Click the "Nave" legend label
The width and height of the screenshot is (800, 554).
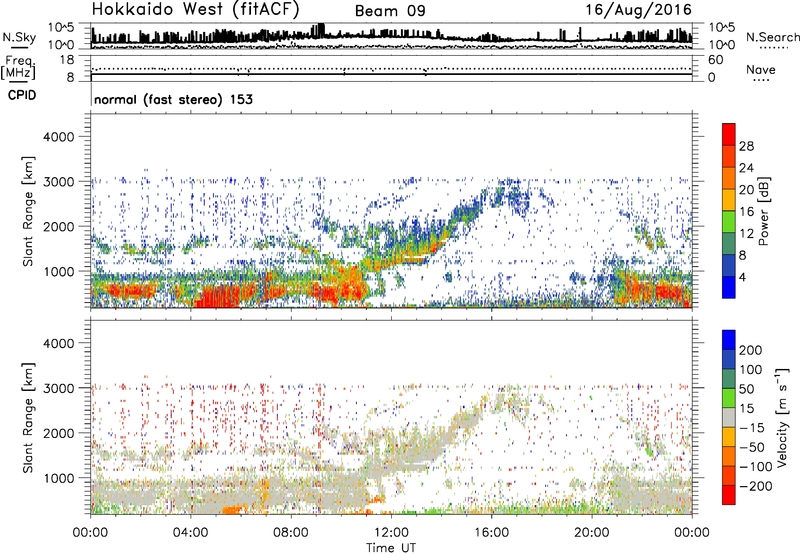click(x=760, y=69)
